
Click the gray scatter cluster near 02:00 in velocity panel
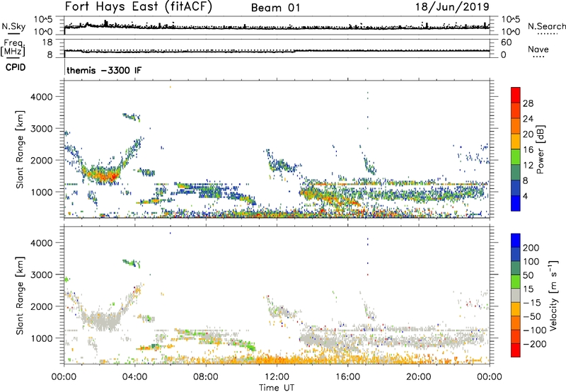click(101, 321)
